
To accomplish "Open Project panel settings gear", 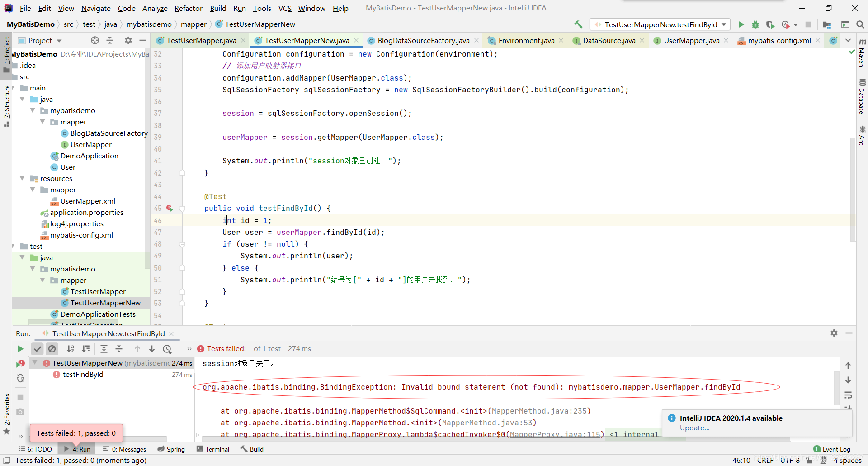I will coord(128,40).
